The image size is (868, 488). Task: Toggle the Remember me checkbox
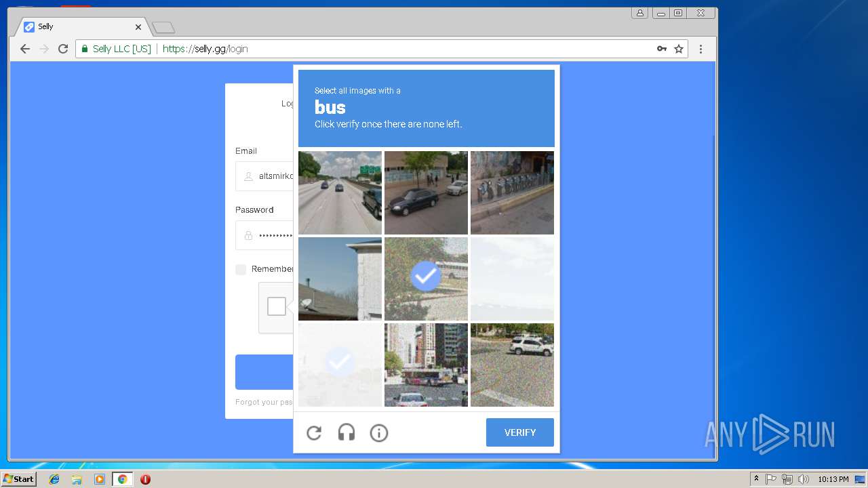[x=241, y=270]
